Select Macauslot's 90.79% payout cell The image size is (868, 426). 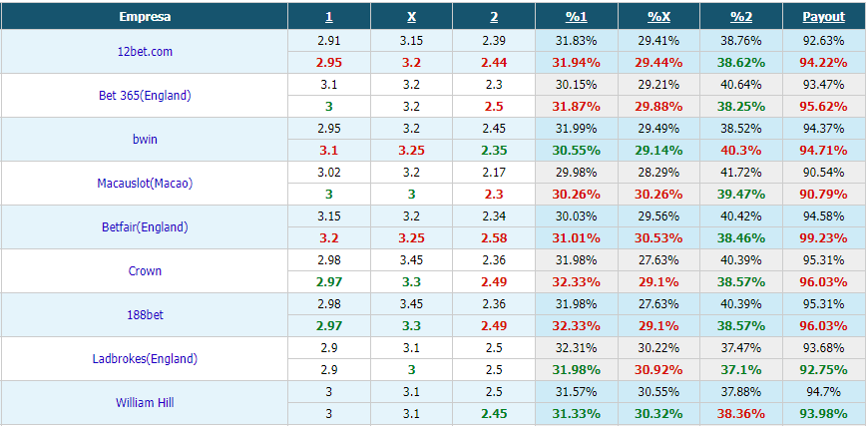824,195
